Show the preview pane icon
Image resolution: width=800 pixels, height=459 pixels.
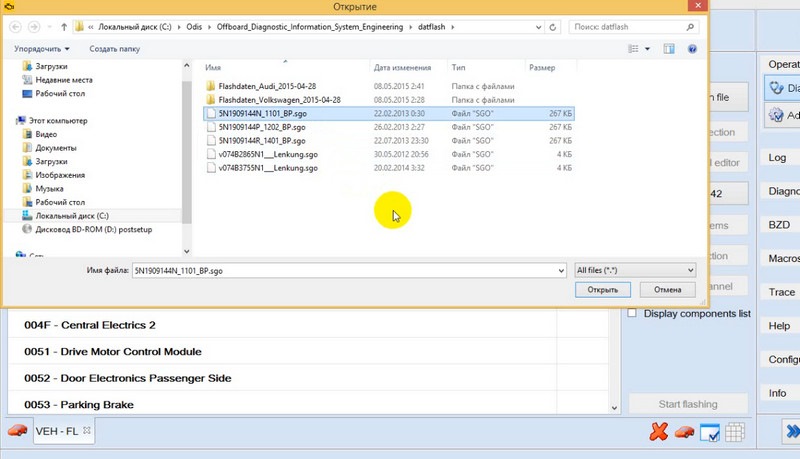tap(669, 49)
